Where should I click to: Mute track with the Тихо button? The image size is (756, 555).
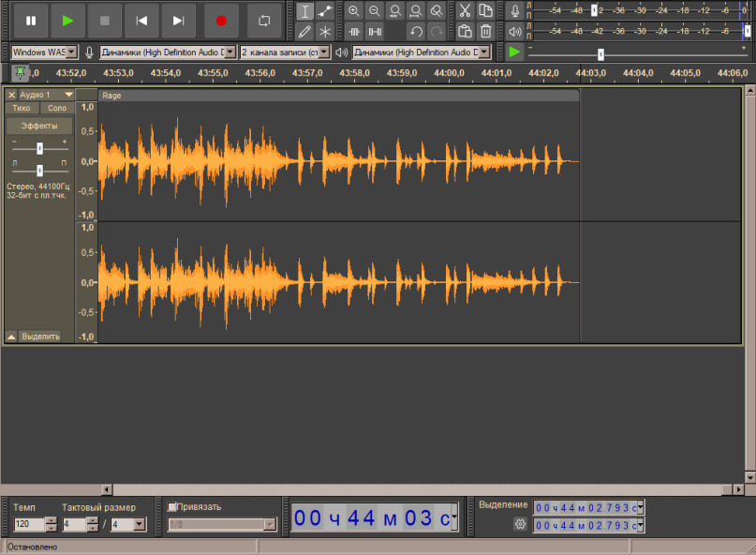22,109
